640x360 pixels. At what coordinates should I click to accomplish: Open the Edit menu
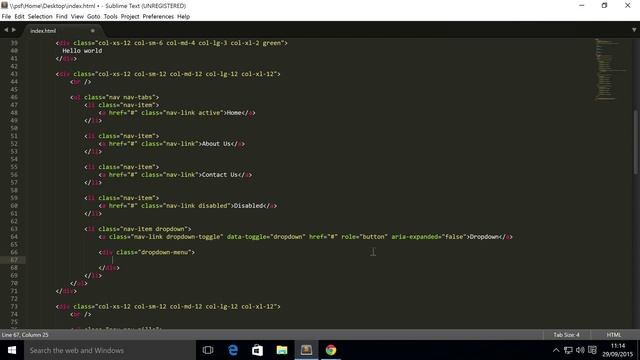click(x=19, y=17)
